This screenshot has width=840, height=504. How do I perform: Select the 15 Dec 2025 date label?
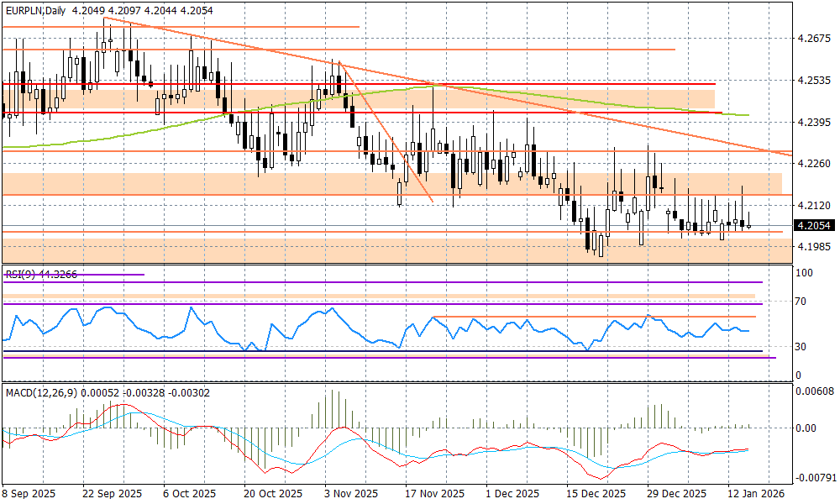(x=596, y=495)
